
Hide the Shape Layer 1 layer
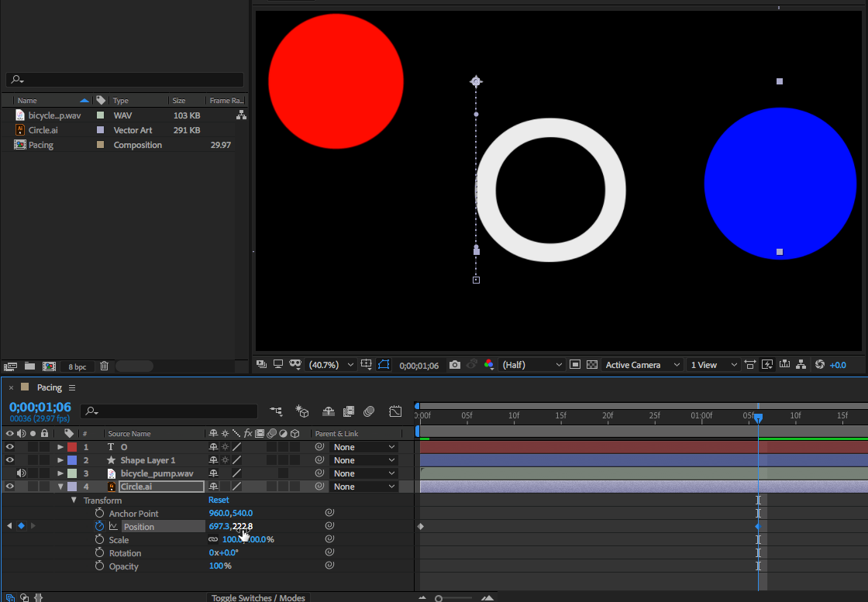pos(10,460)
